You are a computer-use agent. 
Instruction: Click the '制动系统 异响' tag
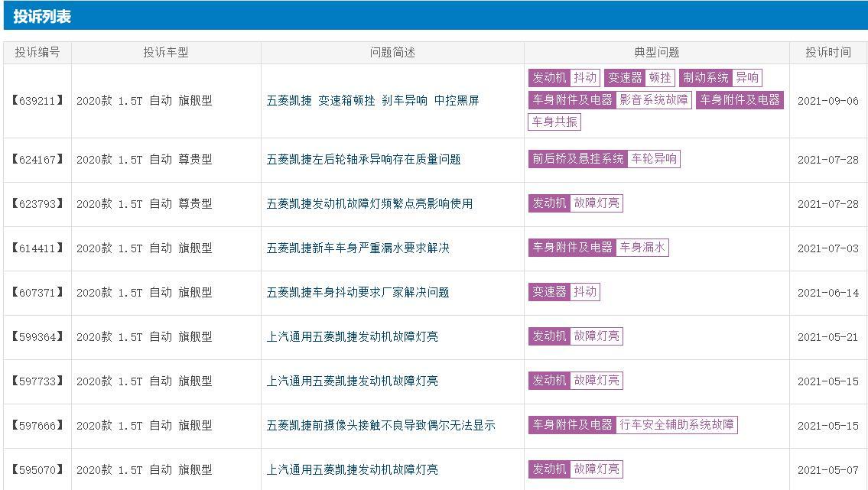[x=720, y=77]
